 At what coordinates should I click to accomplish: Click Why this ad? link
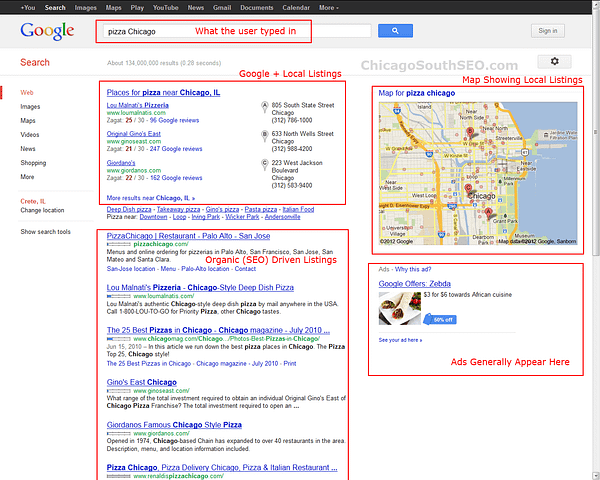[x=413, y=269]
